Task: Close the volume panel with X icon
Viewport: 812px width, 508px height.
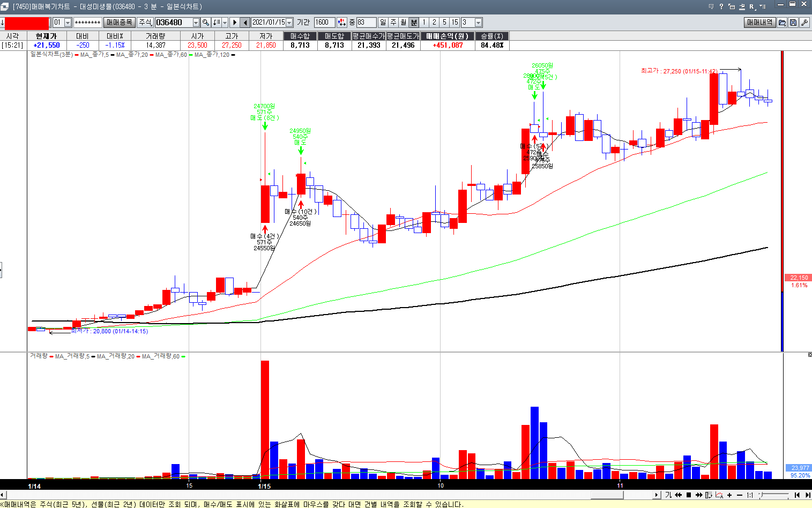Action: pos(809,355)
